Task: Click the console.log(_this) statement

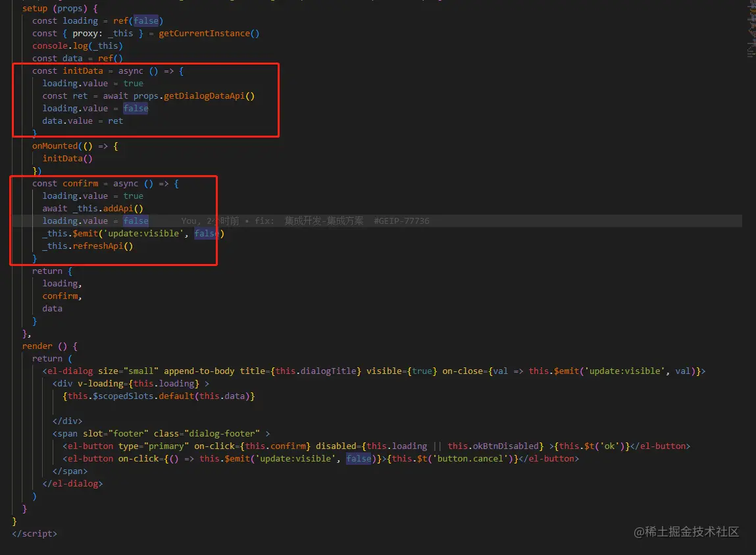Action: [77, 46]
